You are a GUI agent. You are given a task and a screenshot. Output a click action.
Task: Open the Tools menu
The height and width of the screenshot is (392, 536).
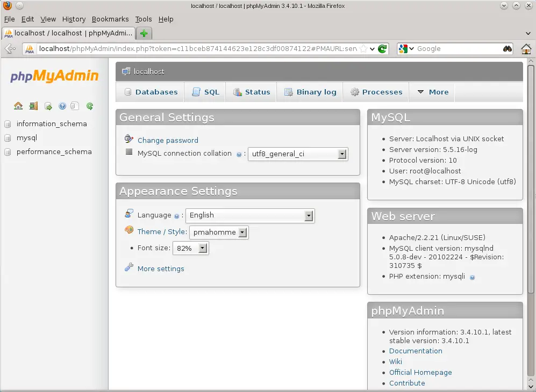[x=143, y=19]
